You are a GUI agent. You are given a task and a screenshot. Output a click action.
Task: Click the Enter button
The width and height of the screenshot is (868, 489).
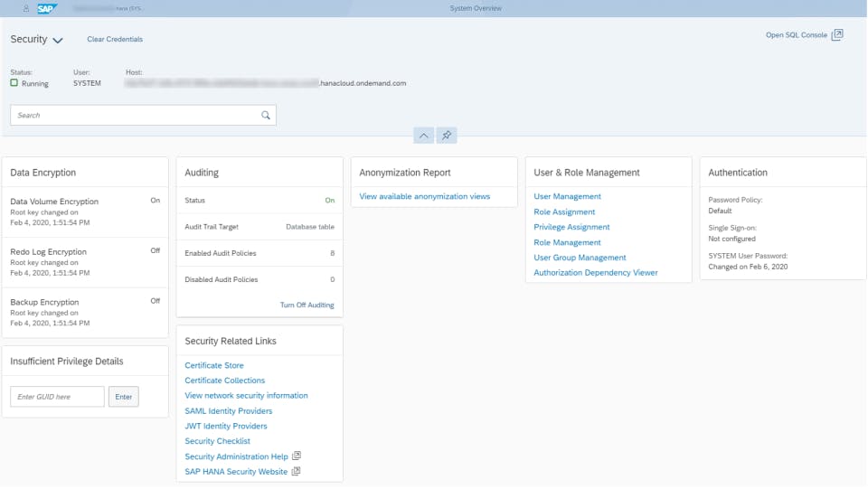pyautogui.click(x=124, y=397)
